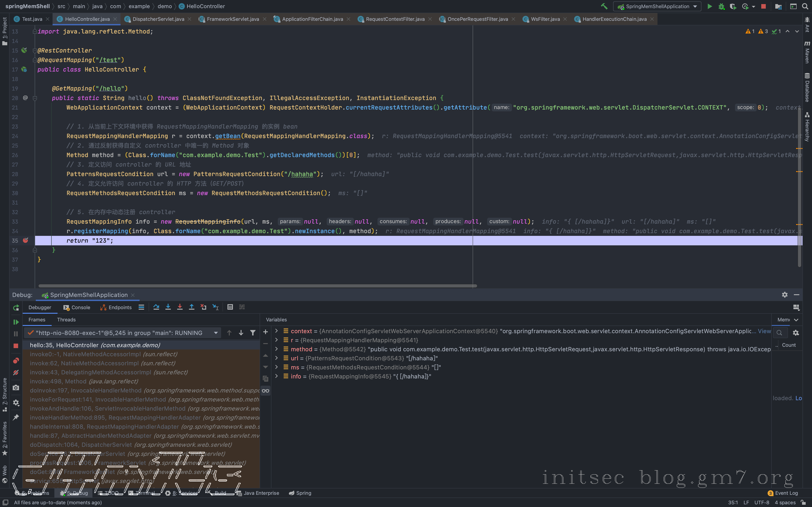Click Resume Program in debug sidebar
This screenshot has height=507, width=812.
point(16,322)
